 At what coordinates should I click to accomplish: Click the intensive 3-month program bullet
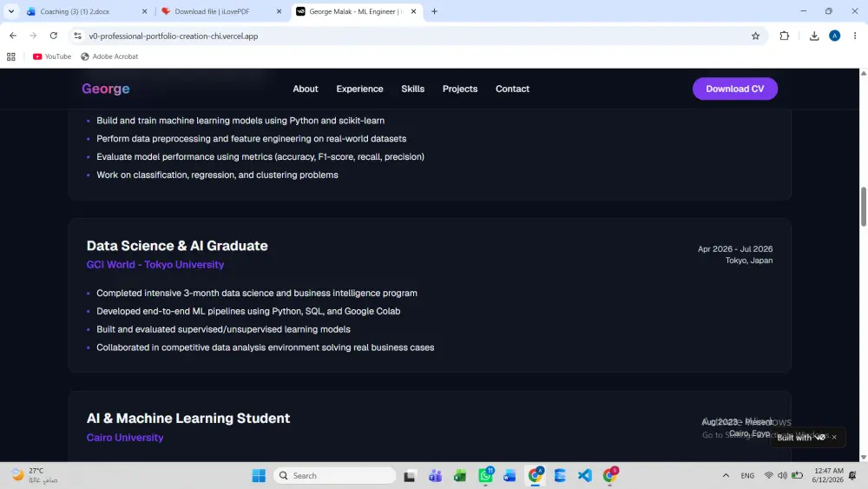(x=257, y=293)
